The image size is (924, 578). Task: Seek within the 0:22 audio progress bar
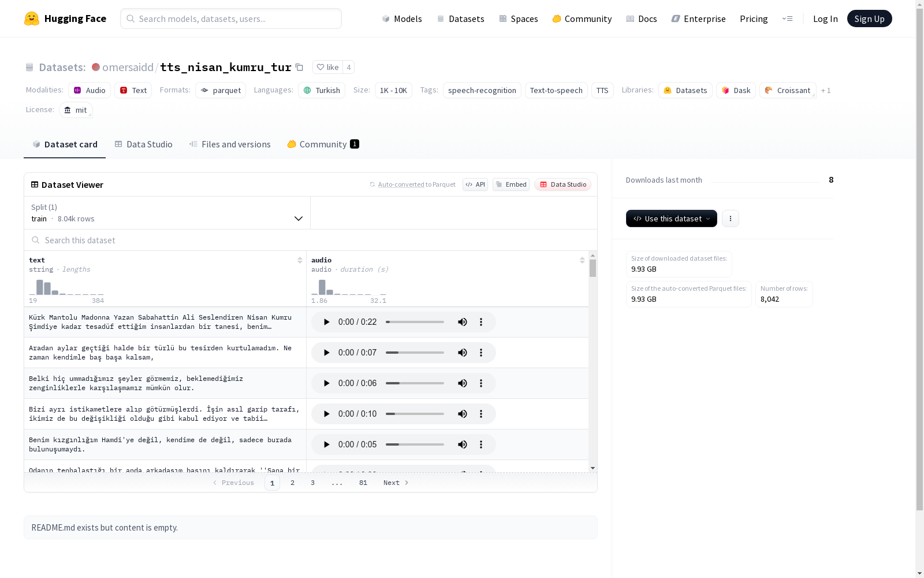tap(415, 322)
